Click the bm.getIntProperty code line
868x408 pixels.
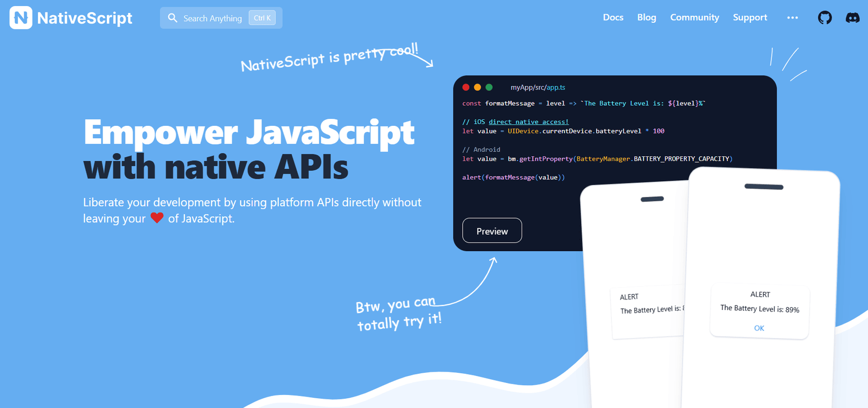(597, 159)
